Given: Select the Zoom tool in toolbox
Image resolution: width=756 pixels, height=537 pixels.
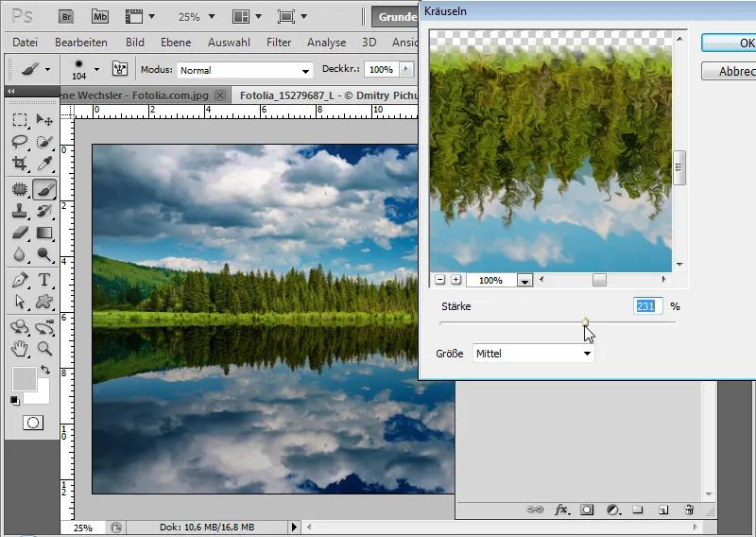Looking at the screenshot, I should coord(44,348).
